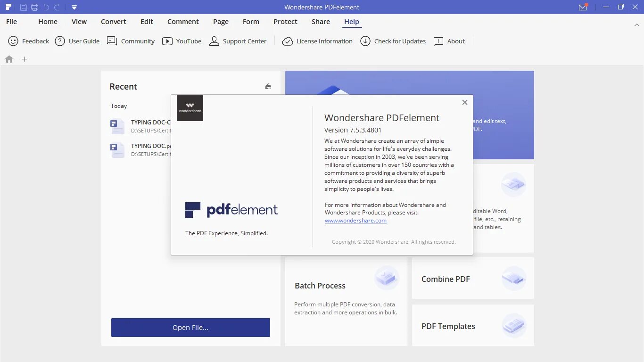Open the PDF Templates card

coord(473,325)
